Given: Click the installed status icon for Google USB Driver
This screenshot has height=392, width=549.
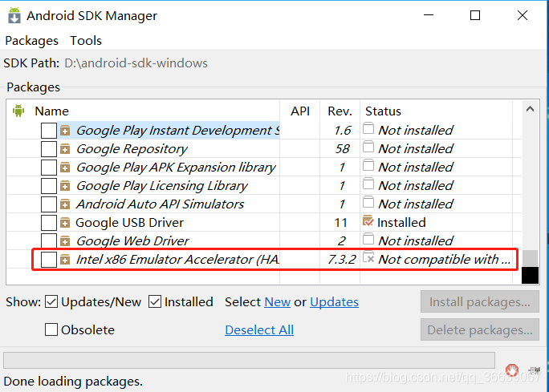Looking at the screenshot, I should [368, 221].
